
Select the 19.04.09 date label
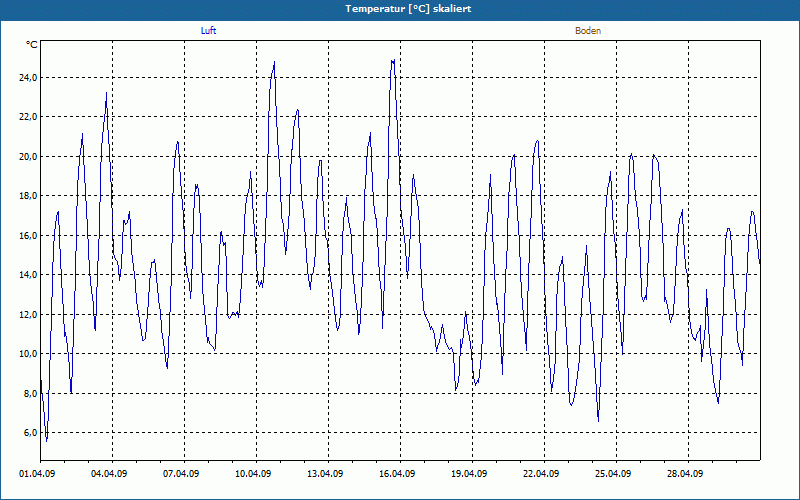pos(469,474)
